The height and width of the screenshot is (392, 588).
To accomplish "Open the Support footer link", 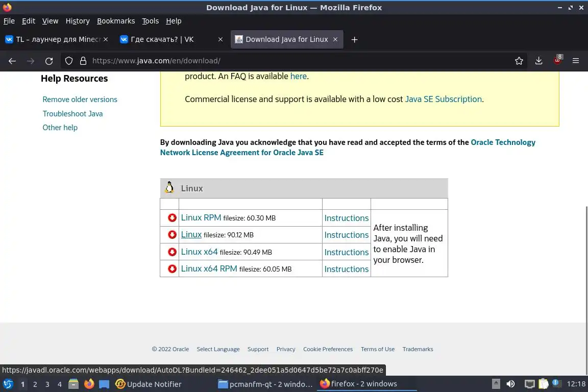I will [x=258, y=349].
